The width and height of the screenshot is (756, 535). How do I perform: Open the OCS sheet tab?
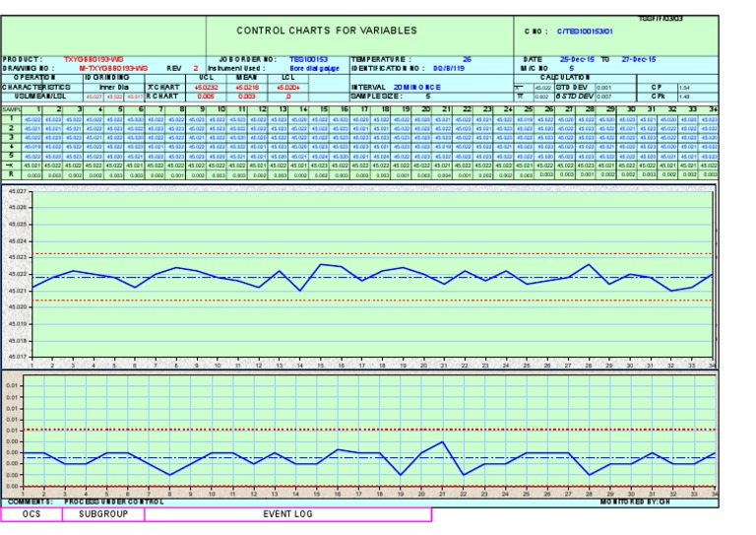click(31, 513)
